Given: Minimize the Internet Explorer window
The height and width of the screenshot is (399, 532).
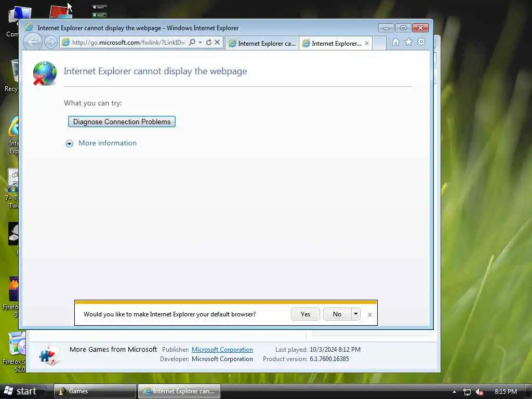Looking at the screenshot, I should [x=386, y=28].
